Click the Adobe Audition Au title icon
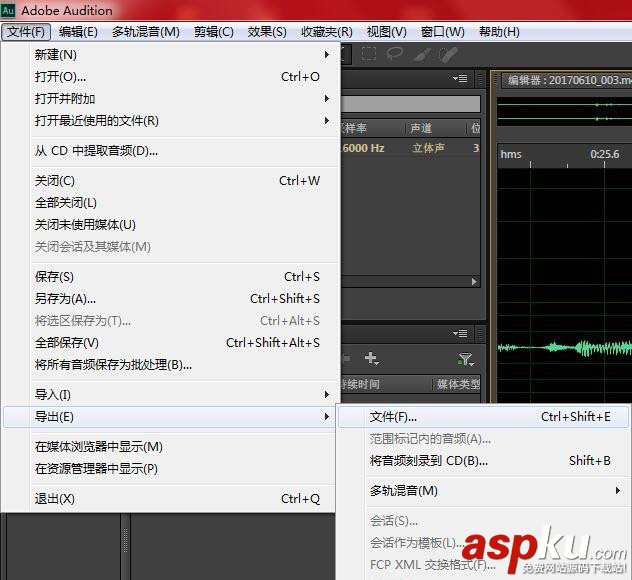This screenshot has width=632, height=580. pyautogui.click(x=8, y=10)
